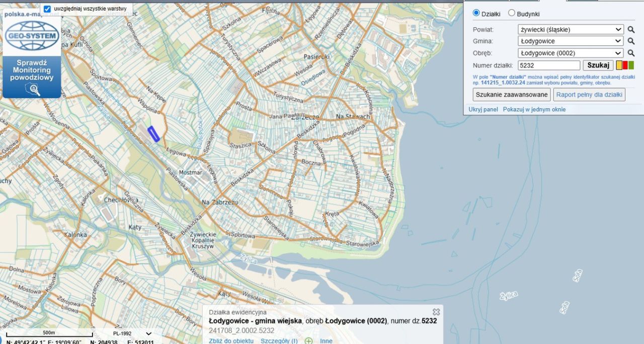Click the green plus circle icon in popup

308,341
